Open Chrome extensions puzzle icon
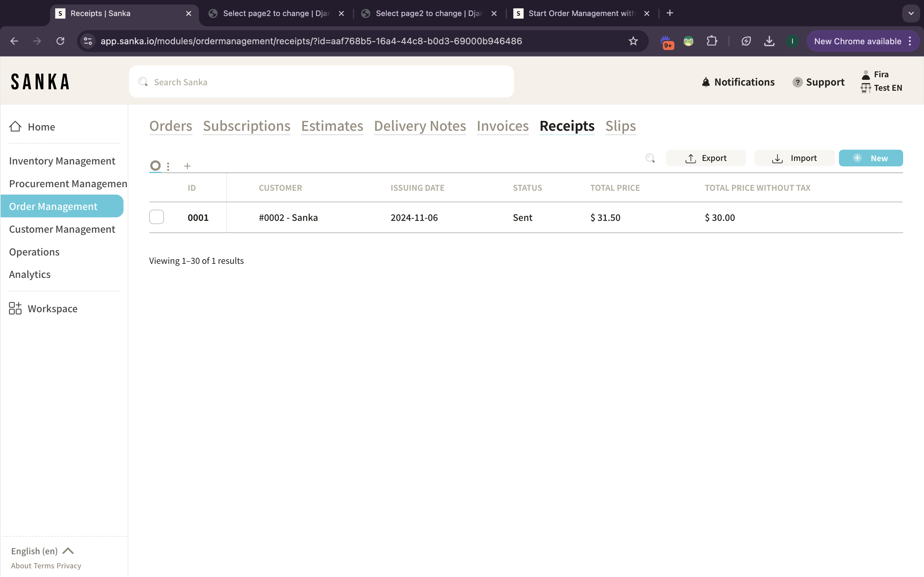Viewport: 924px width, 577px height. [712, 41]
